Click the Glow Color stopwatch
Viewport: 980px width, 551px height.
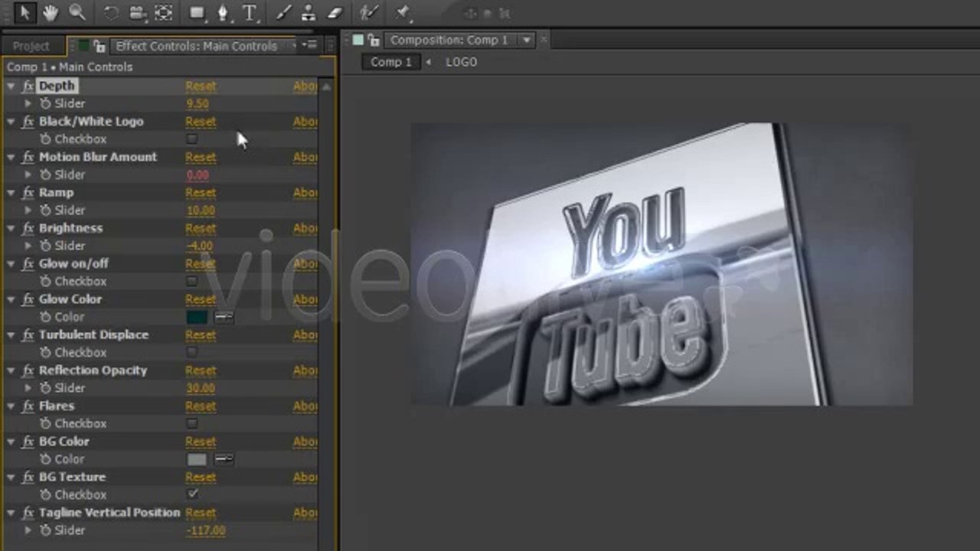click(x=45, y=317)
